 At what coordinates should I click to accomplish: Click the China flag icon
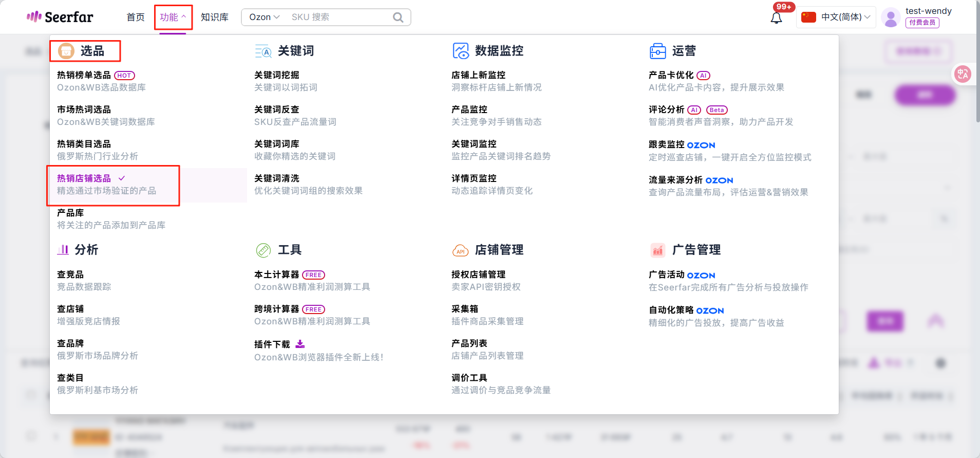[809, 17]
